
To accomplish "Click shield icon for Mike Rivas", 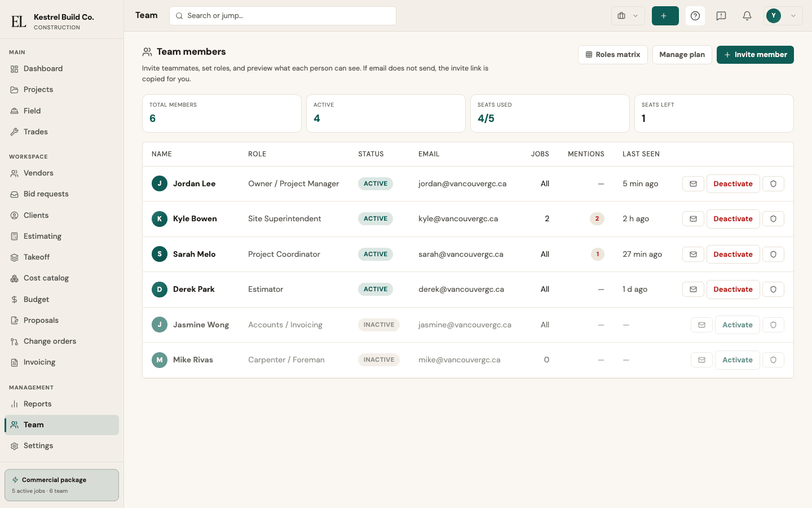I will [773, 360].
